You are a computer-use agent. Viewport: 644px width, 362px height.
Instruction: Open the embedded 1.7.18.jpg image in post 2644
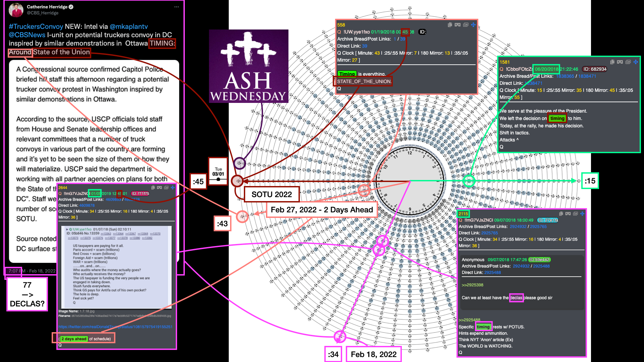coord(116,267)
